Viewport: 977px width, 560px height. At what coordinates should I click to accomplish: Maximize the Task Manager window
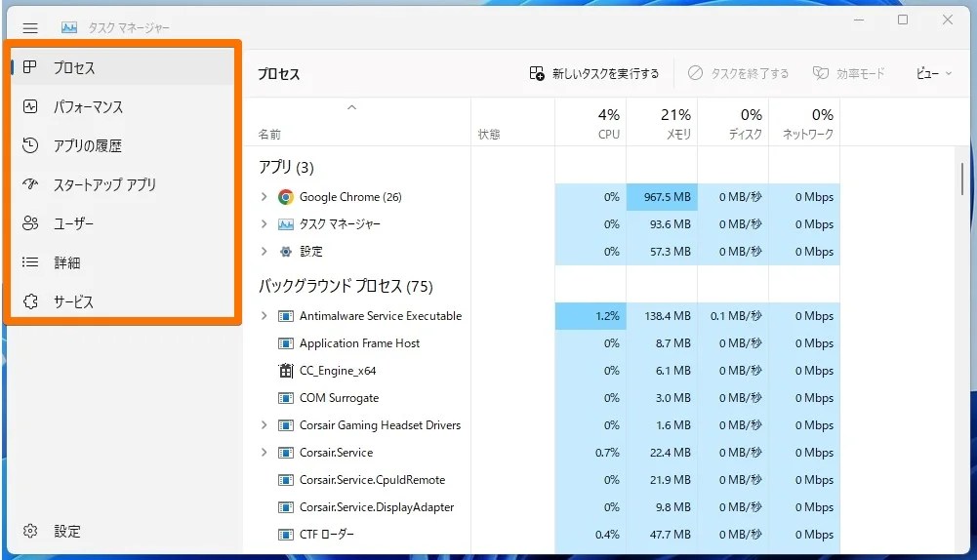(902, 20)
